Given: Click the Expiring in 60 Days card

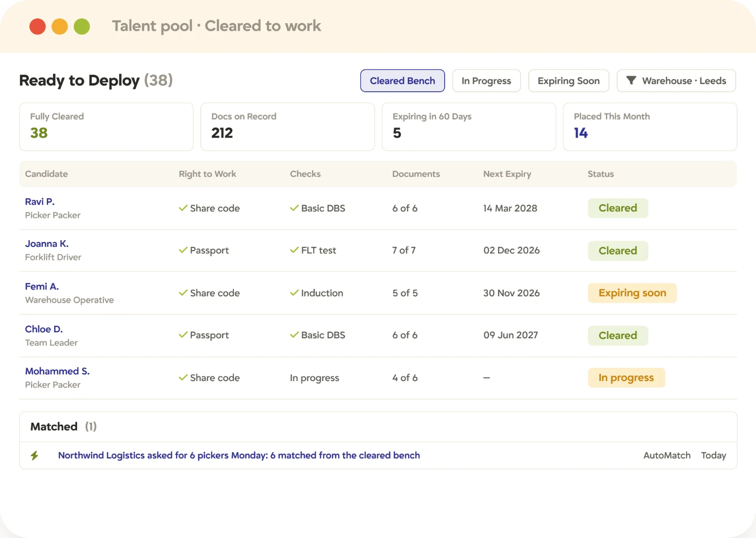Looking at the screenshot, I should (x=469, y=127).
